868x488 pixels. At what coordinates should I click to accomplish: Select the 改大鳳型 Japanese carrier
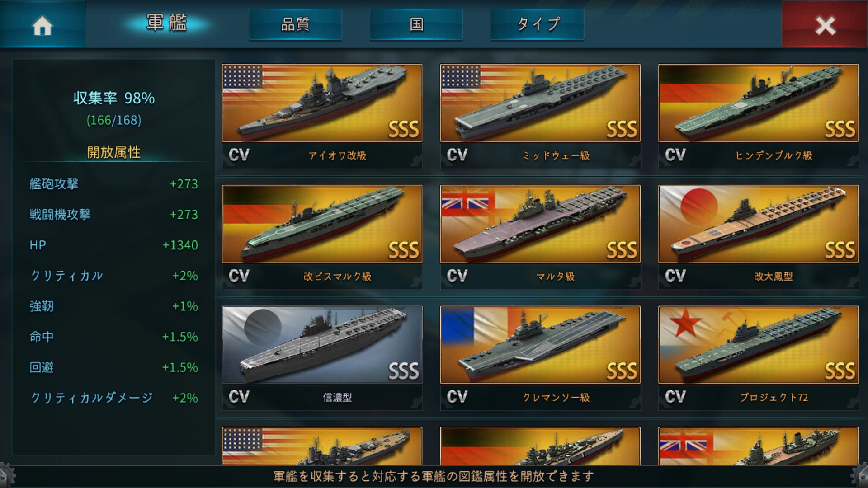click(x=758, y=237)
